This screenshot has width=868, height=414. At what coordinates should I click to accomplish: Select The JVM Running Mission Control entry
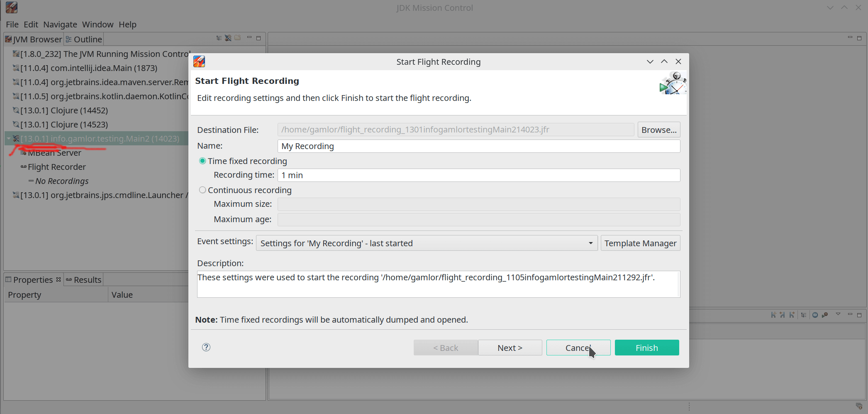click(x=101, y=54)
